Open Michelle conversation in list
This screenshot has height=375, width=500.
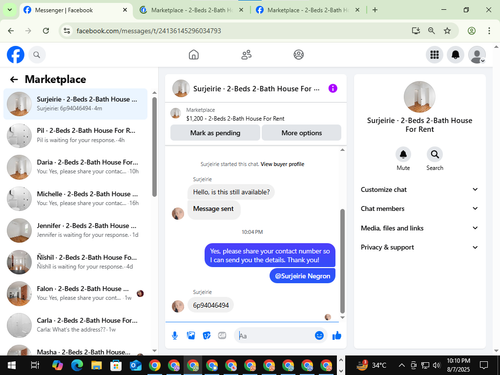pos(75,198)
